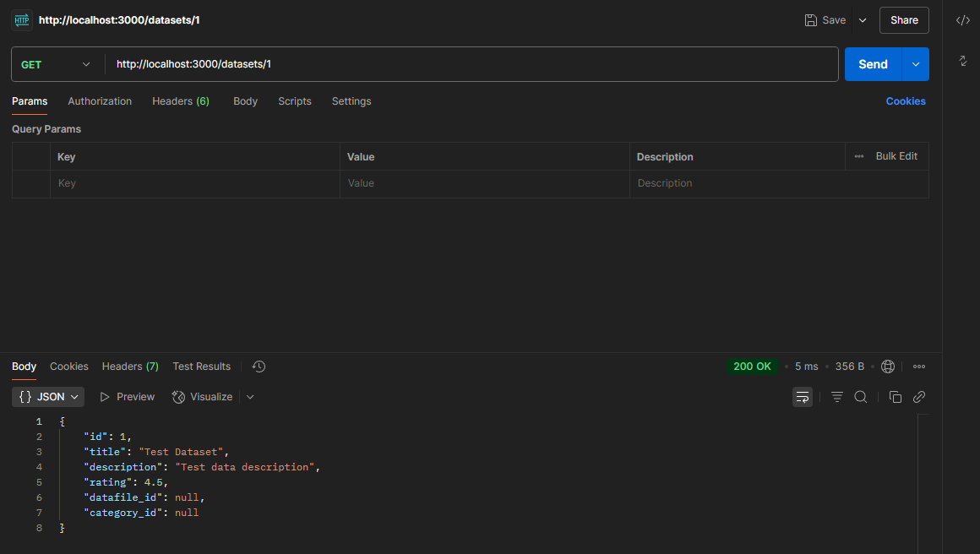This screenshot has height=554, width=980.
Task: Open the code snippet panel icon
Action: 962,20
